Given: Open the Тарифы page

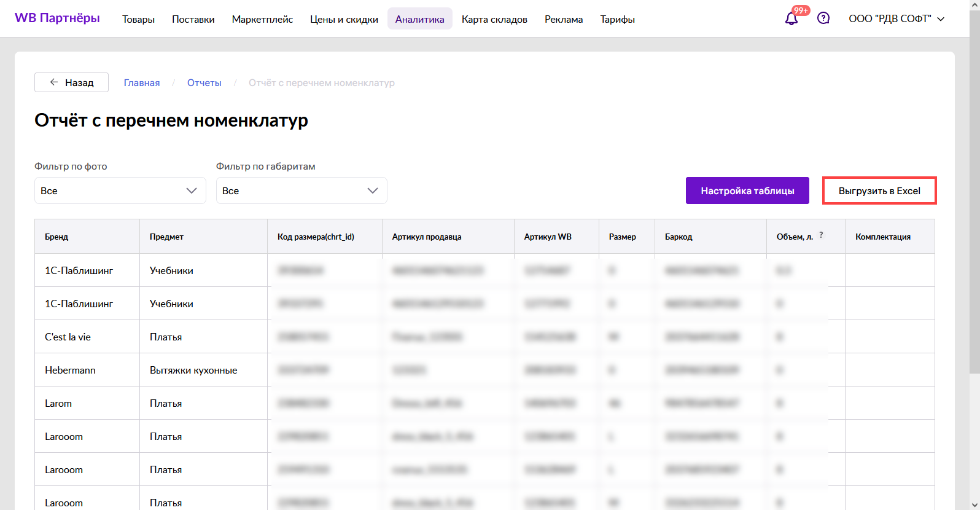Looking at the screenshot, I should point(617,19).
